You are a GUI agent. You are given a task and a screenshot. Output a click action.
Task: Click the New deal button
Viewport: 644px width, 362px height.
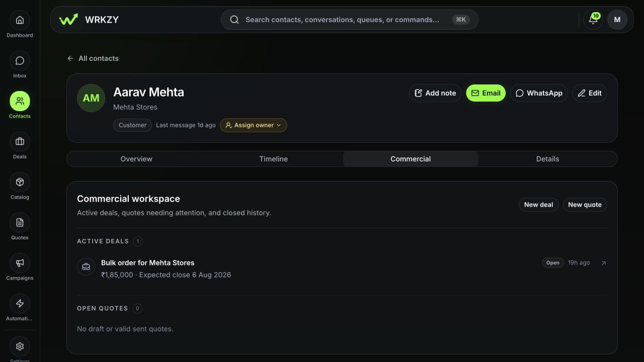(538, 205)
